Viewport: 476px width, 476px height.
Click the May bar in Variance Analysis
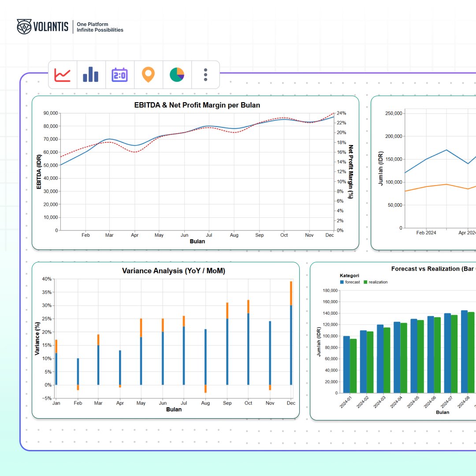tap(141, 352)
